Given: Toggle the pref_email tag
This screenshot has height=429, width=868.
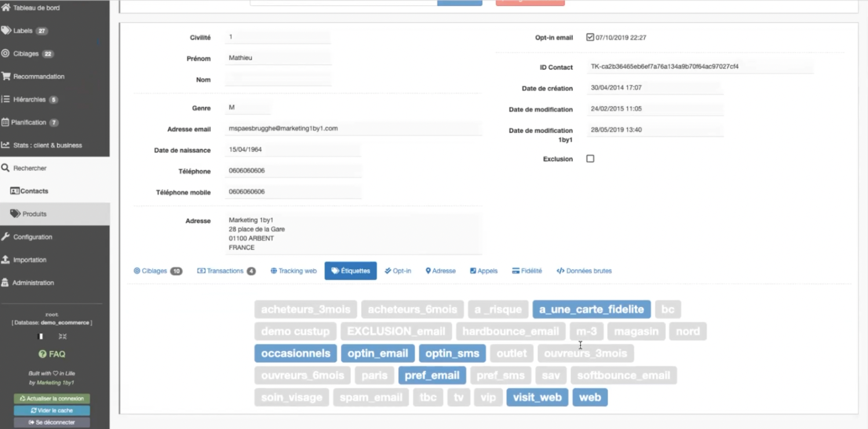Looking at the screenshot, I should coord(432,375).
